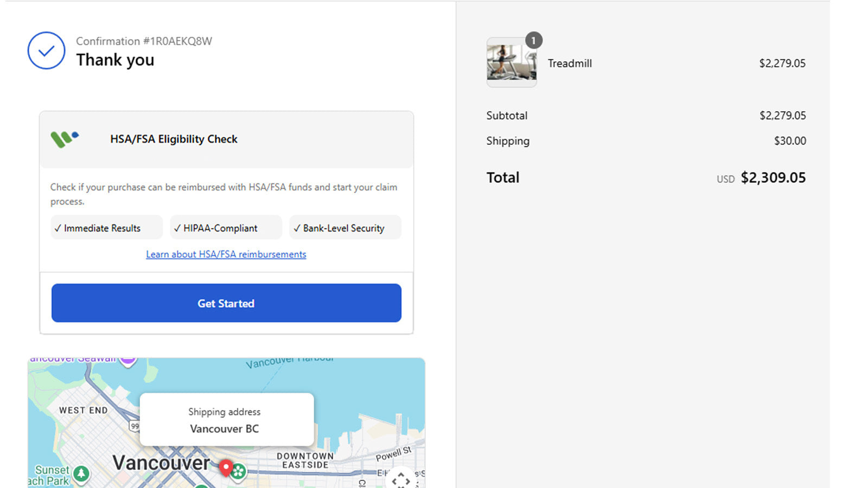
Task: Click the Downtown Eastside label on the map
Action: tap(305, 460)
